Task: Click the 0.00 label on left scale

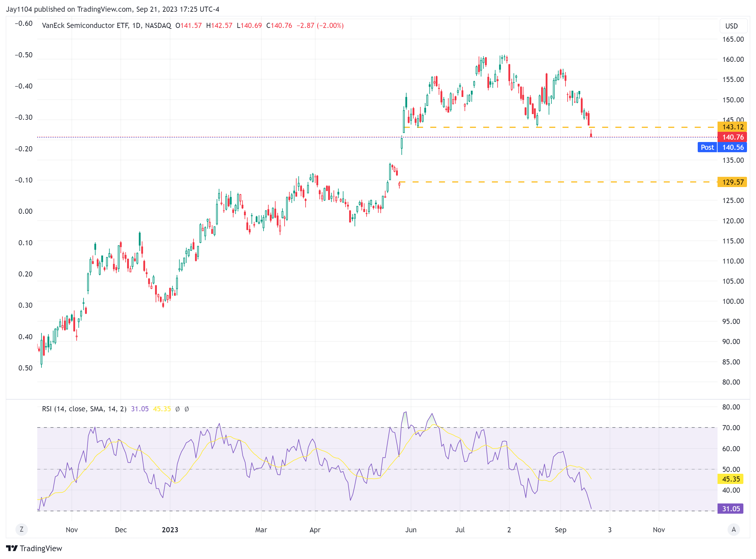Action: pyautogui.click(x=26, y=211)
